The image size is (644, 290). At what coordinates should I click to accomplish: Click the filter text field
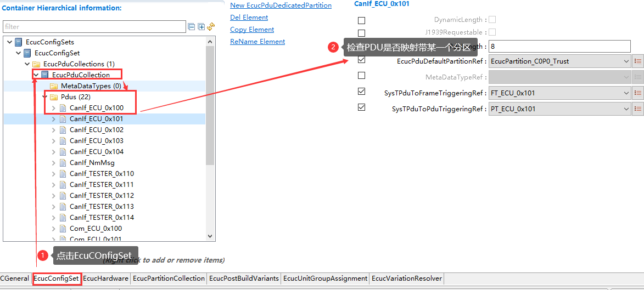(94, 26)
